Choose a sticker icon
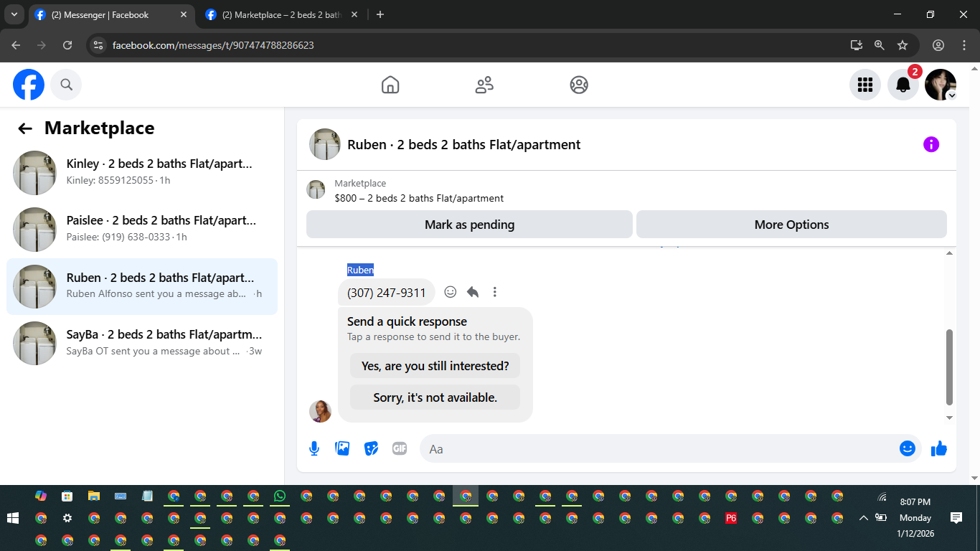This screenshot has height=551, width=980. coord(371,448)
